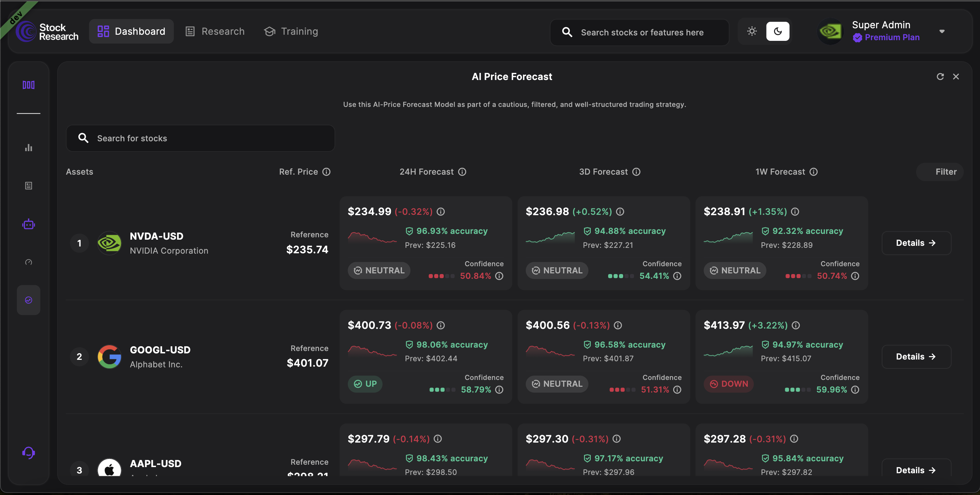
Task: Click the Stock Research logo
Action: pyautogui.click(x=47, y=32)
